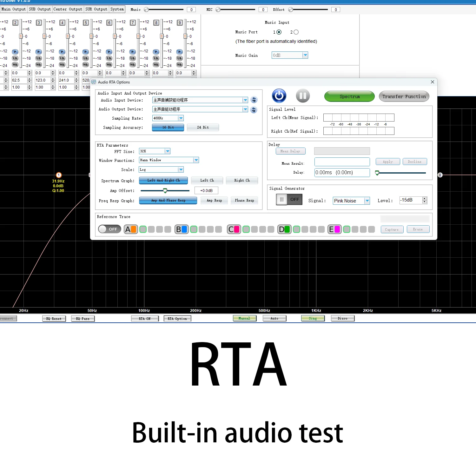The height and width of the screenshot is (476, 476).
Task: Select Music Port 2 radio button
Action: 296,32
